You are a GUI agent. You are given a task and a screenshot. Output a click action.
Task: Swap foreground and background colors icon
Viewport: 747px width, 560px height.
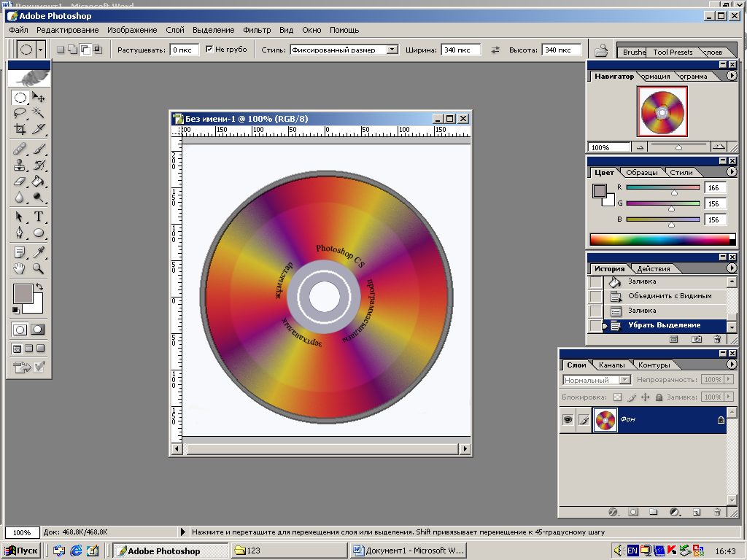(39, 287)
